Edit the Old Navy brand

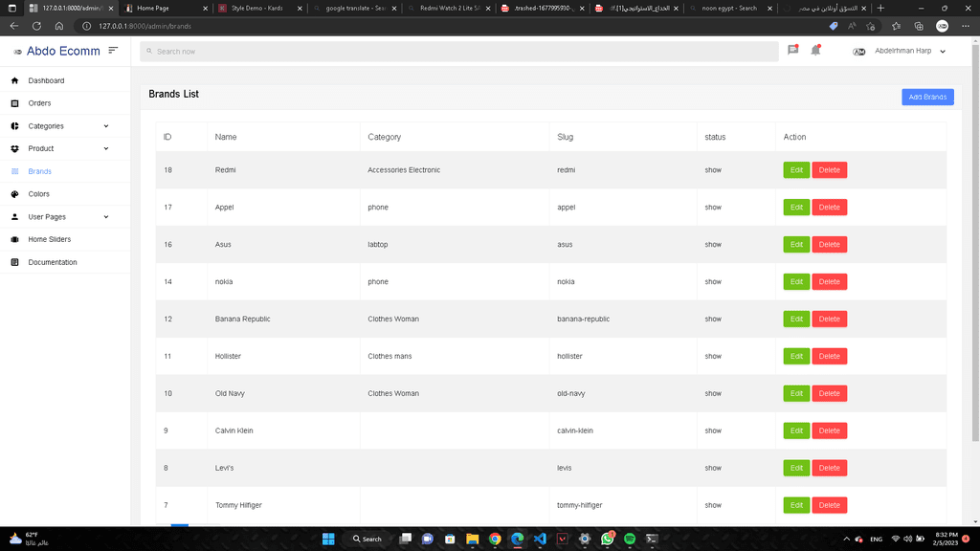[796, 393]
